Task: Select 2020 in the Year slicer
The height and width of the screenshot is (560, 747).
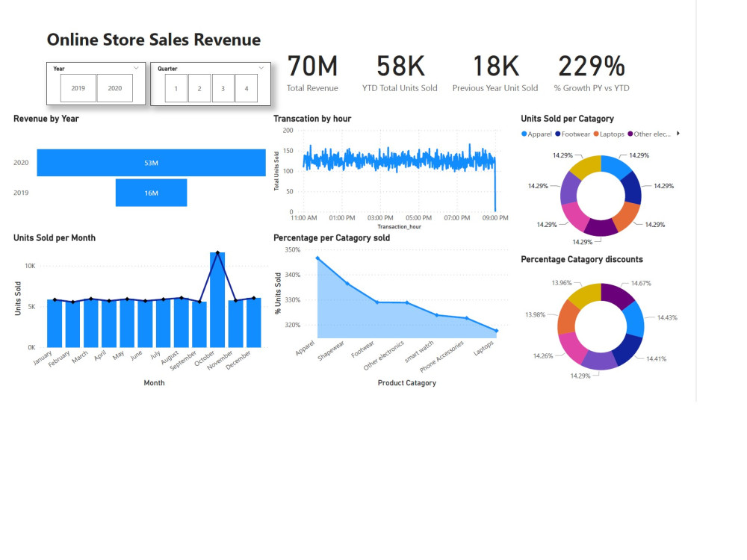Action: pyautogui.click(x=115, y=87)
